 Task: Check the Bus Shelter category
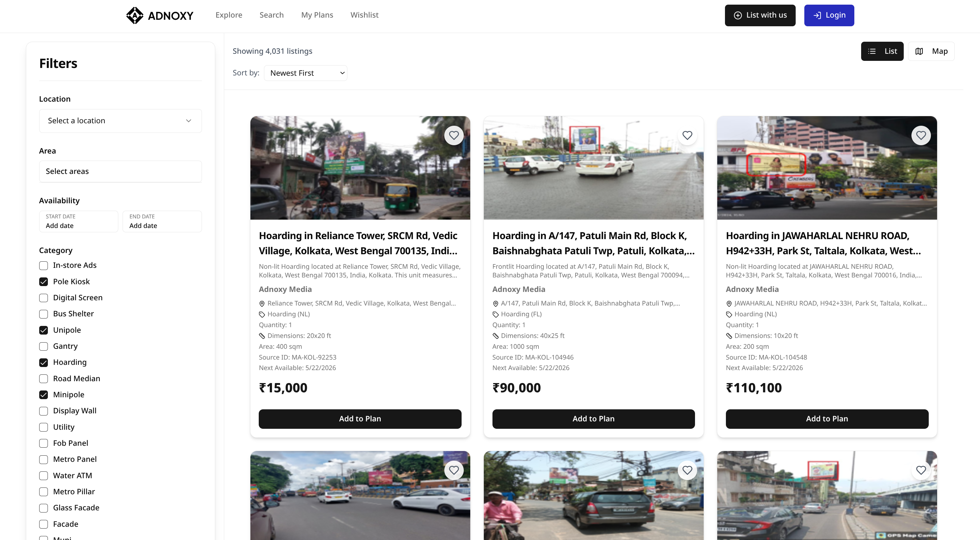click(43, 314)
